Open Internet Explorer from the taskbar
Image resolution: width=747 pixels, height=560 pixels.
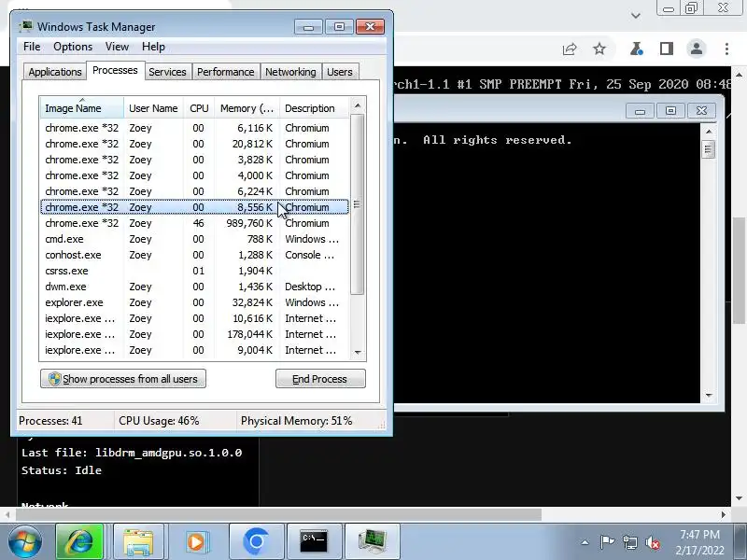(79, 541)
